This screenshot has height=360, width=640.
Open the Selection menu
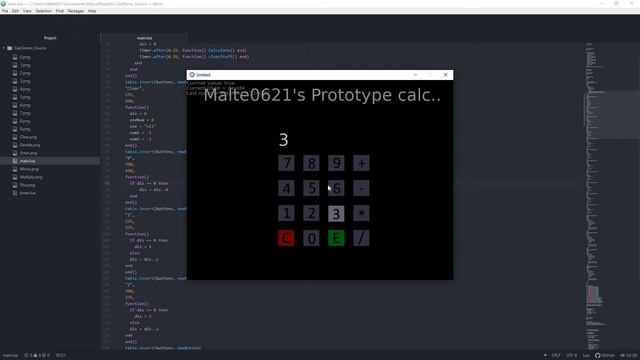[44, 11]
